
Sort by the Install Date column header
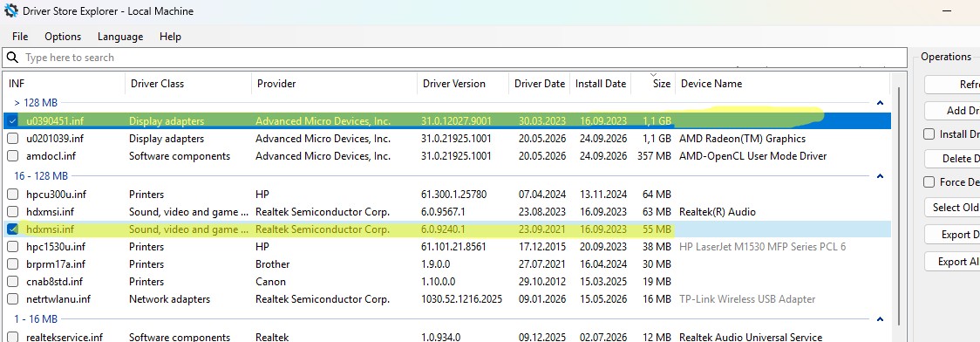pyautogui.click(x=601, y=83)
